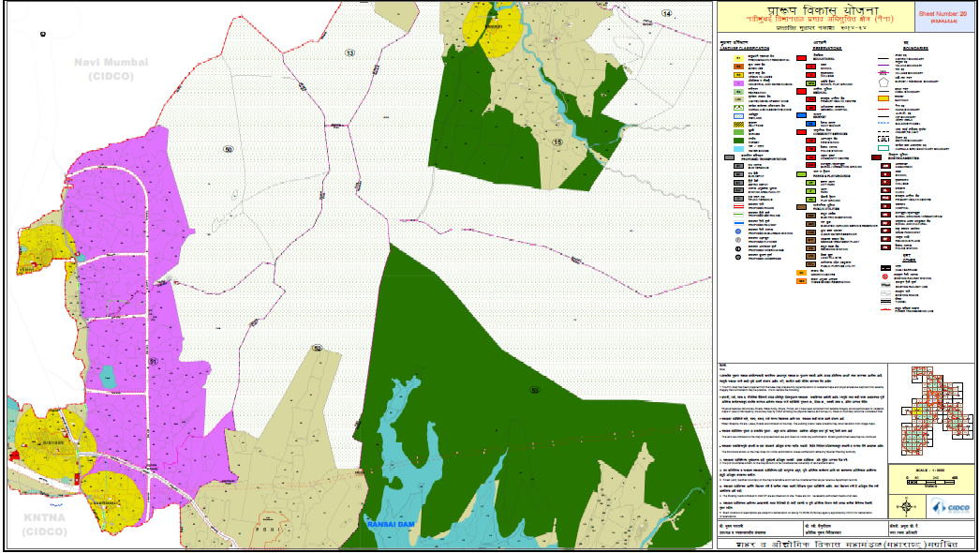Viewport: 980px width, 553px height.
Task: Click the OTHER legend heading
Action: pyautogui.click(x=909, y=261)
